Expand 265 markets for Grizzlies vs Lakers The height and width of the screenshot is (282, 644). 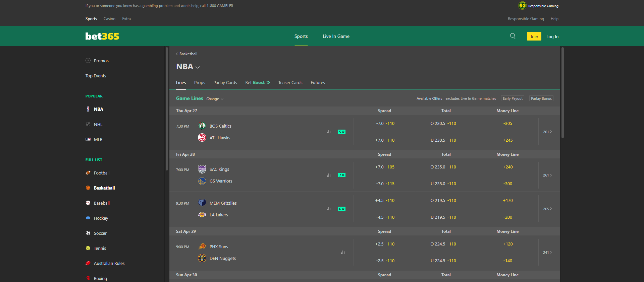[547, 209]
